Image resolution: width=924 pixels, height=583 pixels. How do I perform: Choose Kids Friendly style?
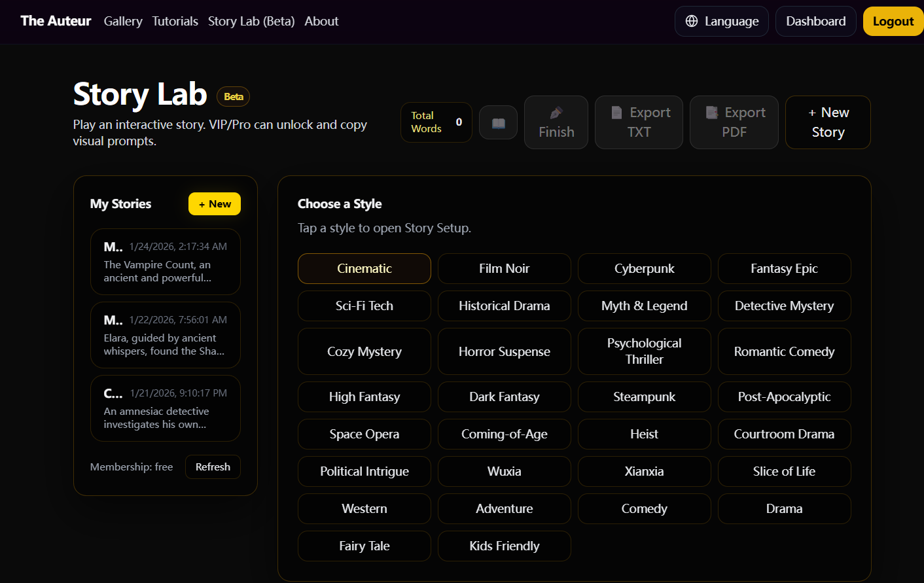(x=505, y=546)
